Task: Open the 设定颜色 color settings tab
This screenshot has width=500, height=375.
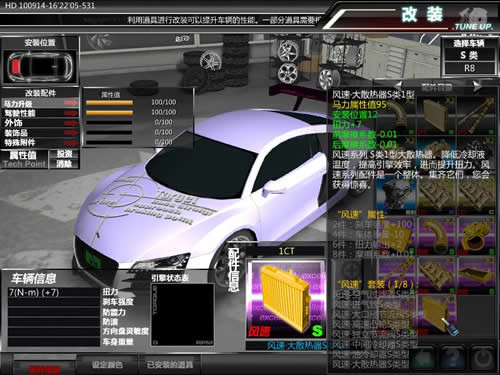Action: [107, 364]
